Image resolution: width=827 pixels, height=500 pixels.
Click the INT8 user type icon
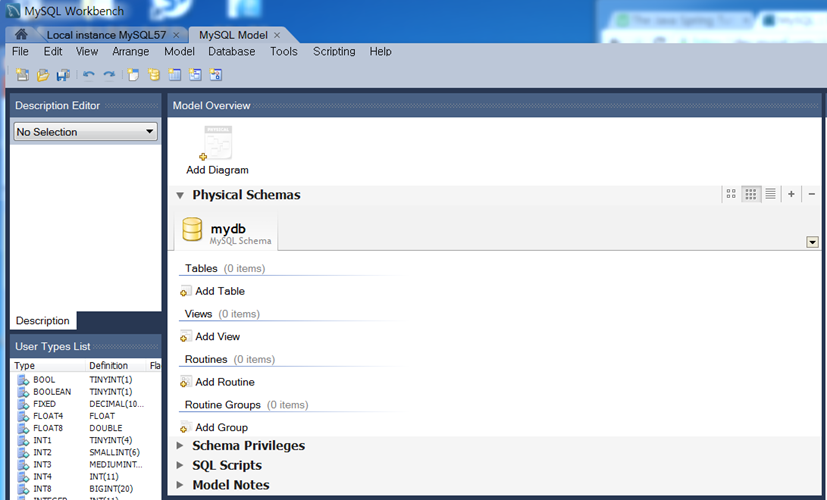(23, 489)
